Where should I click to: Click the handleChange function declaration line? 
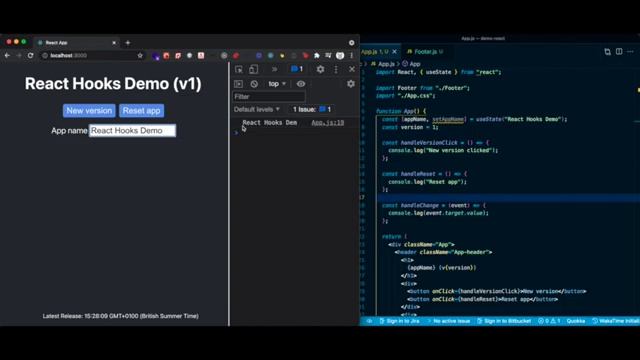(434, 205)
